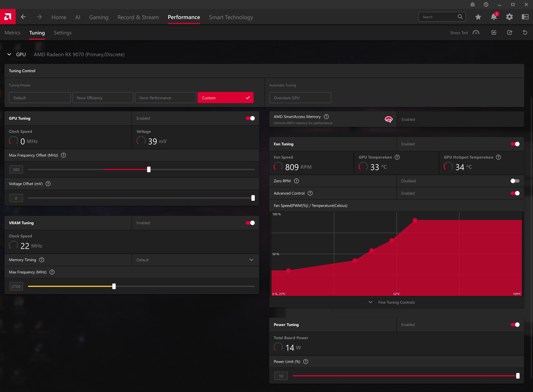Viewport: 533px width, 392px height.
Task: Click the search magnifier icon
Action: (460, 17)
